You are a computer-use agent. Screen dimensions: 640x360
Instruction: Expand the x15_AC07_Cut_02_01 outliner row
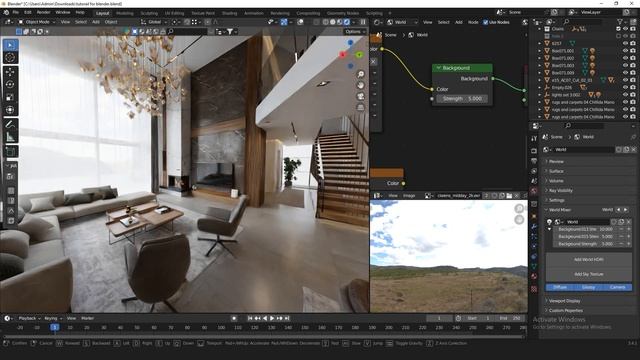coord(540,80)
